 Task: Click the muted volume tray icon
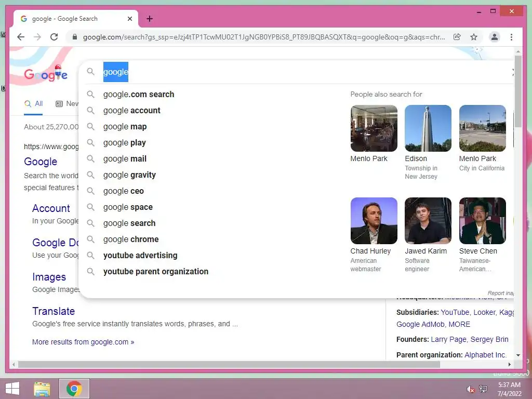470,389
